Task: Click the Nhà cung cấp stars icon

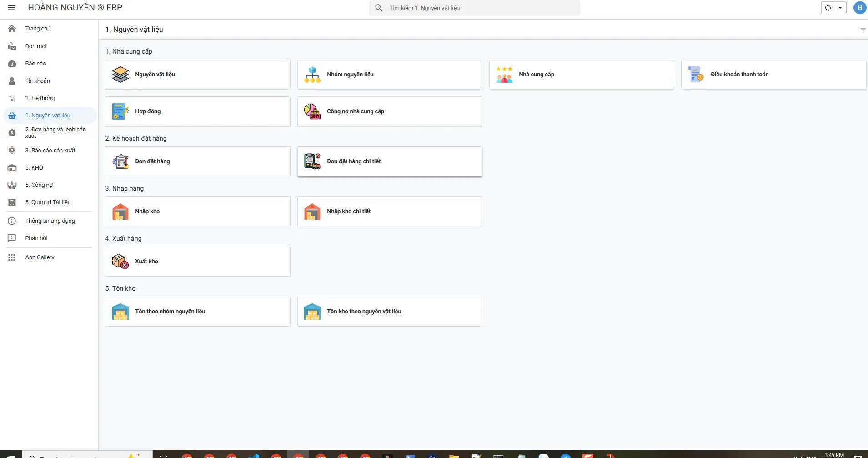Action: point(504,75)
